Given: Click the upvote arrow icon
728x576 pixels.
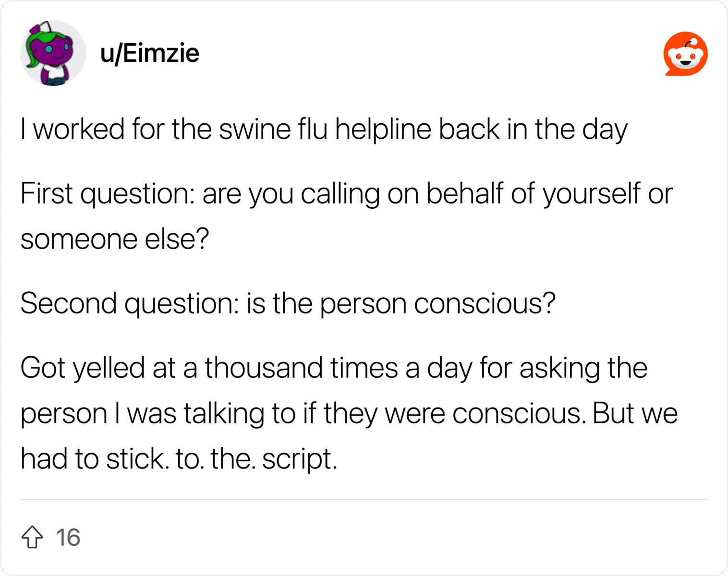Looking at the screenshot, I should [32, 537].
